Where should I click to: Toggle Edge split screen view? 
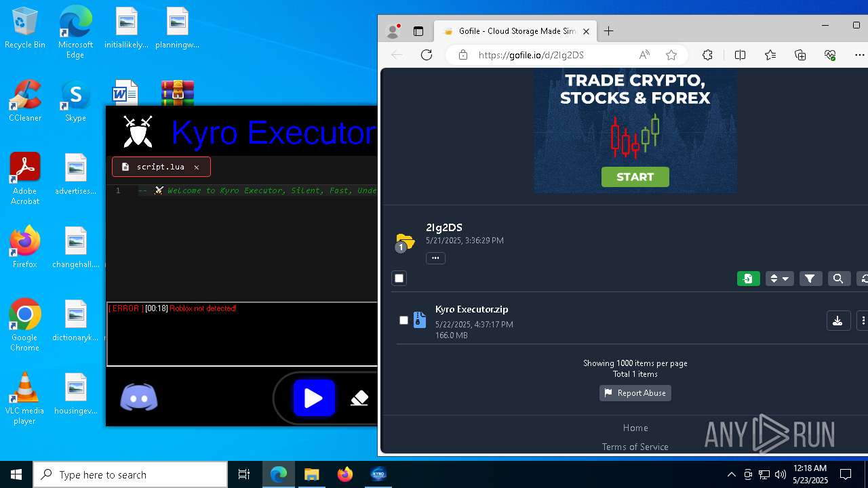click(740, 55)
